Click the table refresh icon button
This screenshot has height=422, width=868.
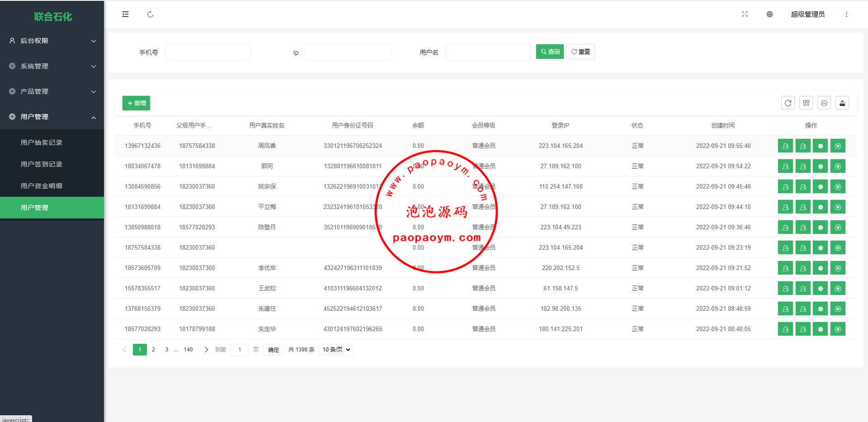tap(788, 103)
